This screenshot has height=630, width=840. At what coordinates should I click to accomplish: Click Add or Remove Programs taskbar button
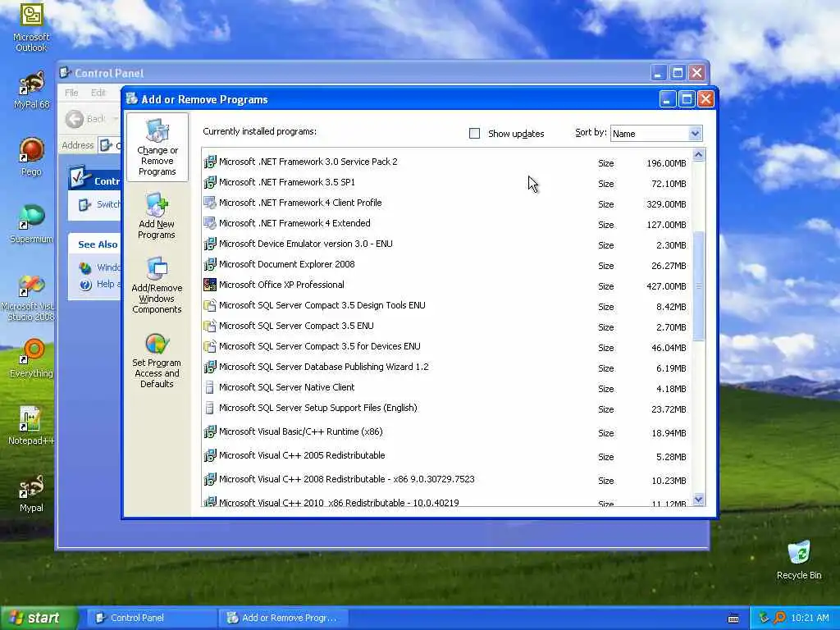284,618
